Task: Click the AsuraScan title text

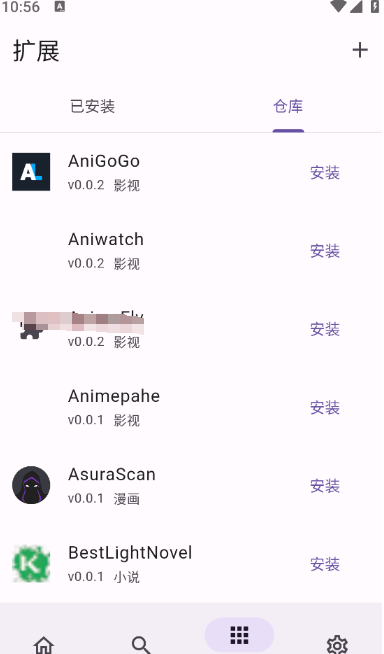Action: pos(112,475)
